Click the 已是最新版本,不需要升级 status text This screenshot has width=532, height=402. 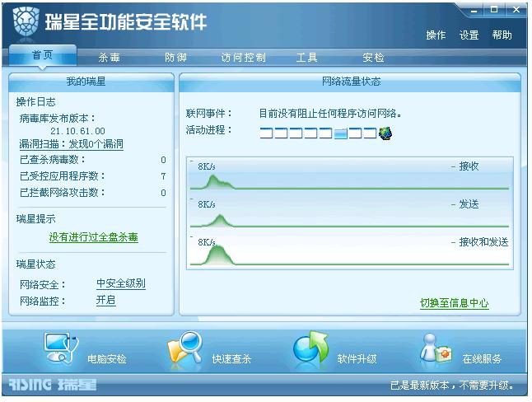[x=452, y=386]
